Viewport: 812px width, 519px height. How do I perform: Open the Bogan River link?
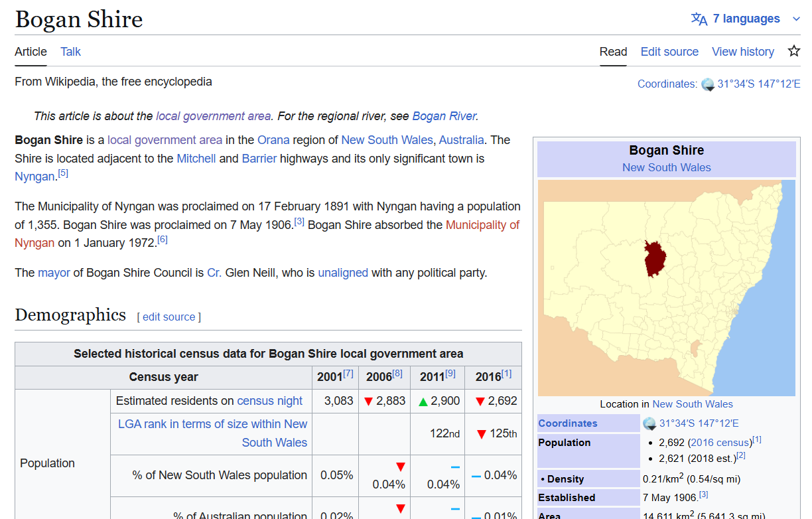click(x=444, y=116)
